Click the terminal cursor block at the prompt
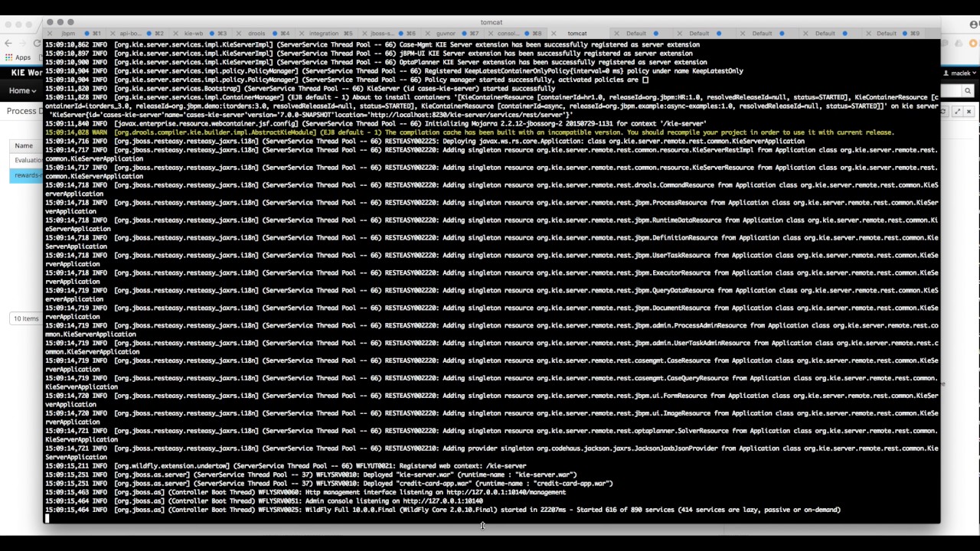The width and height of the screenshot is (980, 551). click(x=47, y=518)
